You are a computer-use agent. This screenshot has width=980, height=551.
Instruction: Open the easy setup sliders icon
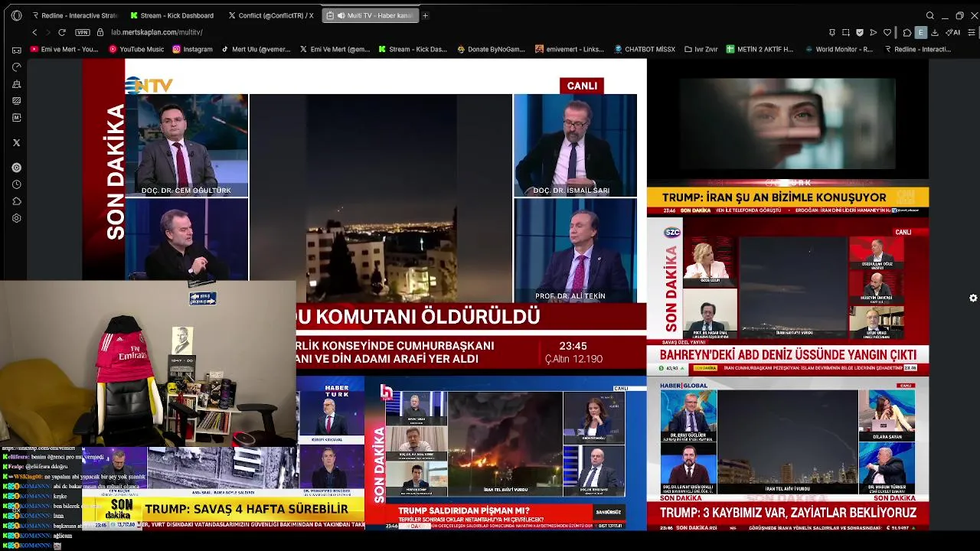(972, 32)
